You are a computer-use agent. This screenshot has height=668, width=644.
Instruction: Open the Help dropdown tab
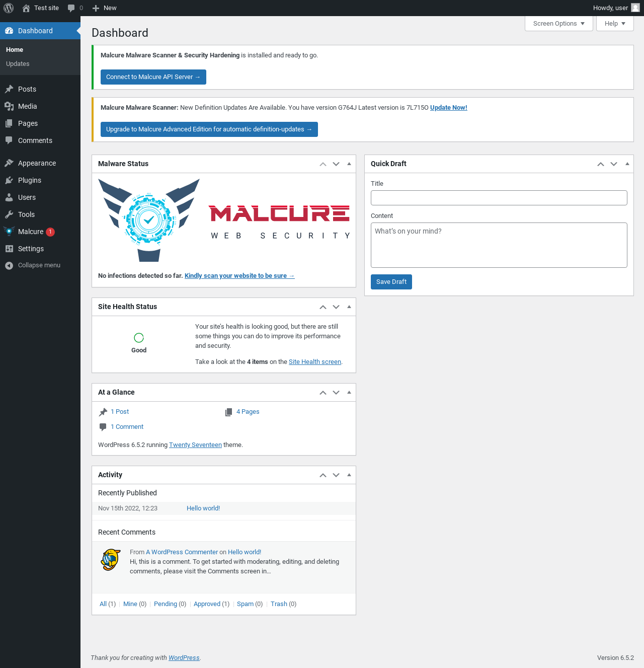tap(615, 24)
